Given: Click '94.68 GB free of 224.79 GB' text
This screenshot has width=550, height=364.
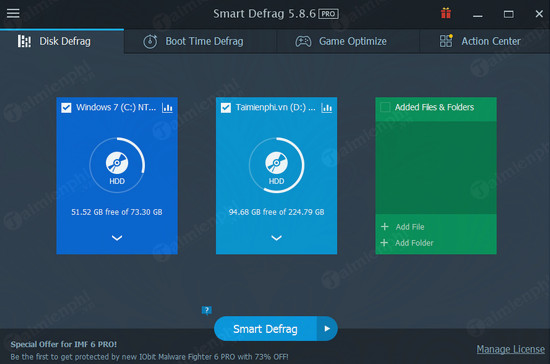Looking at the screenshot, I should (x=276, y=212).
